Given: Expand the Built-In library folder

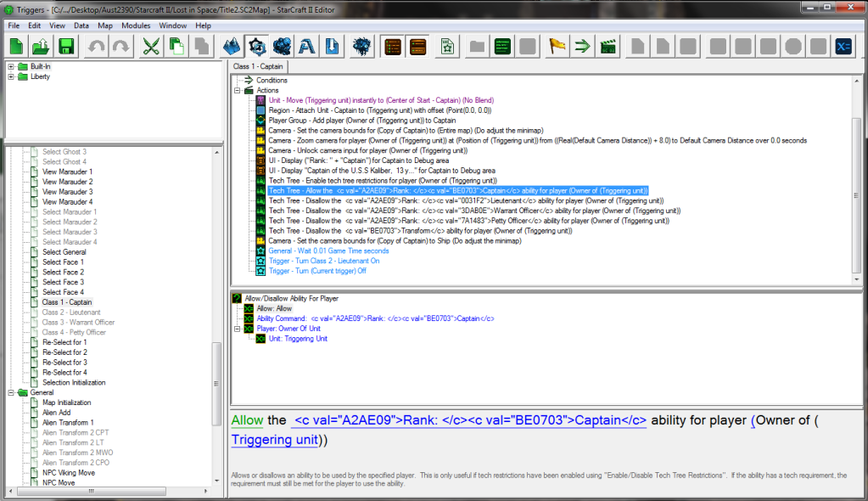Looking at the screenshot, I should click(x=10, y=66).
